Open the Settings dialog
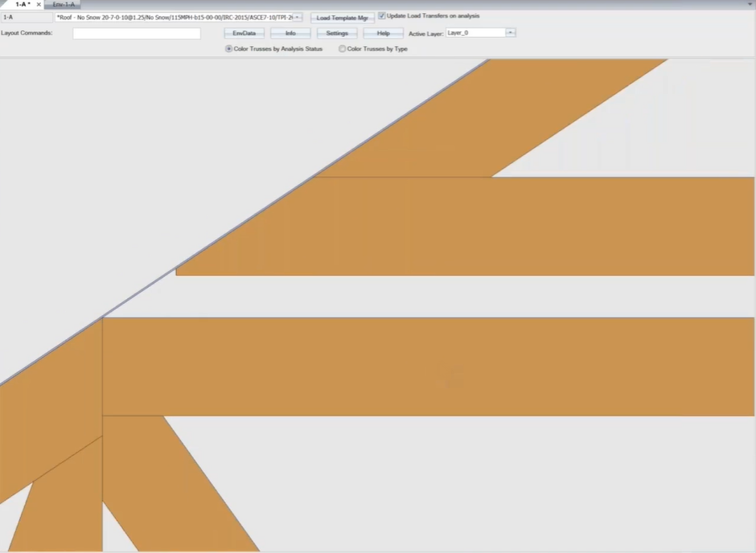 coord(337,33)
